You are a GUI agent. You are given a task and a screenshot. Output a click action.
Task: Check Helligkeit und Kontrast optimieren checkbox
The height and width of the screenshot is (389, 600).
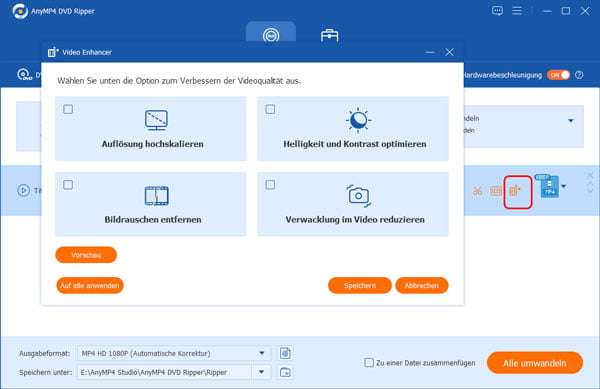tap(270, 109)
